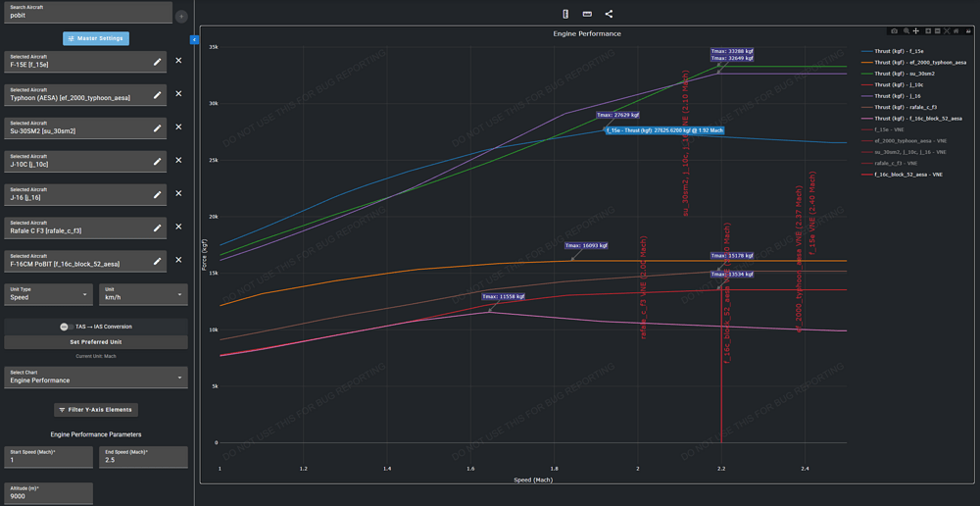Toggle Thrust (kgf) j_16 legend entry

pos(891,96)
